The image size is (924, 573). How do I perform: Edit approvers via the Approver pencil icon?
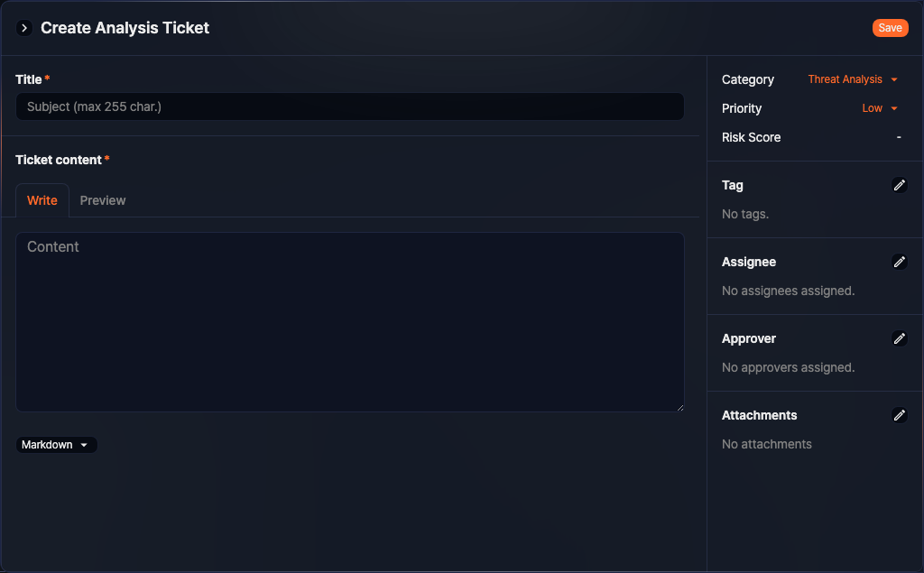(900, 338)
